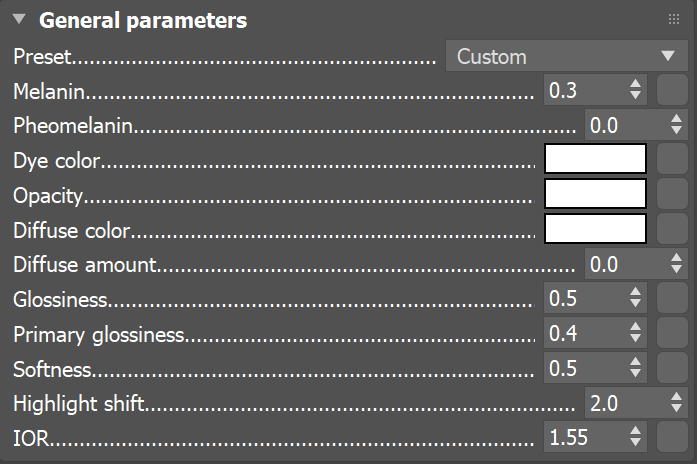Image resolution: width=697 pixels, height=464 pixels.
Task: Click the IOR map slot button
Action: click(x=673, y=437)
